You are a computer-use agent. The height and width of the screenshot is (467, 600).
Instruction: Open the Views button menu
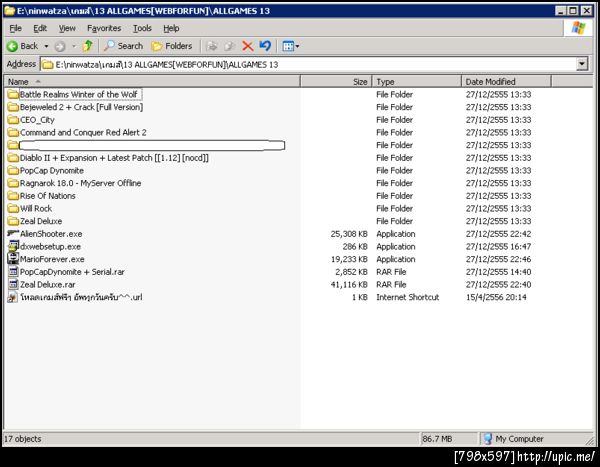coord(290,46)
